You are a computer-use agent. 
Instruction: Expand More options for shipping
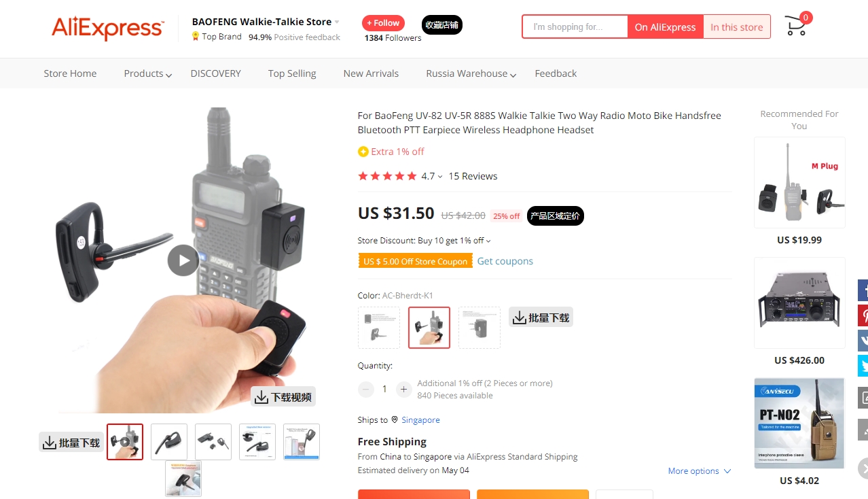coord(699,470)
